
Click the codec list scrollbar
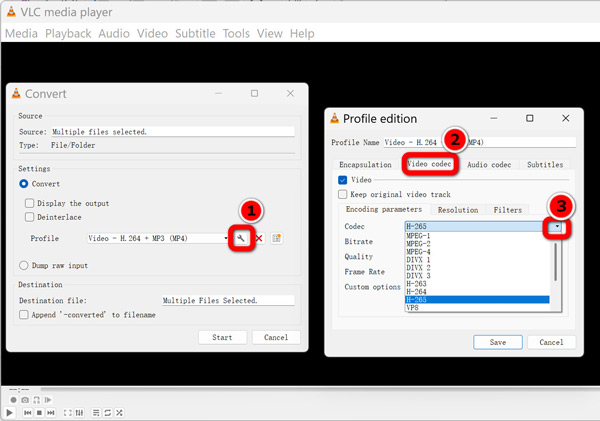[x=555, y=262]
